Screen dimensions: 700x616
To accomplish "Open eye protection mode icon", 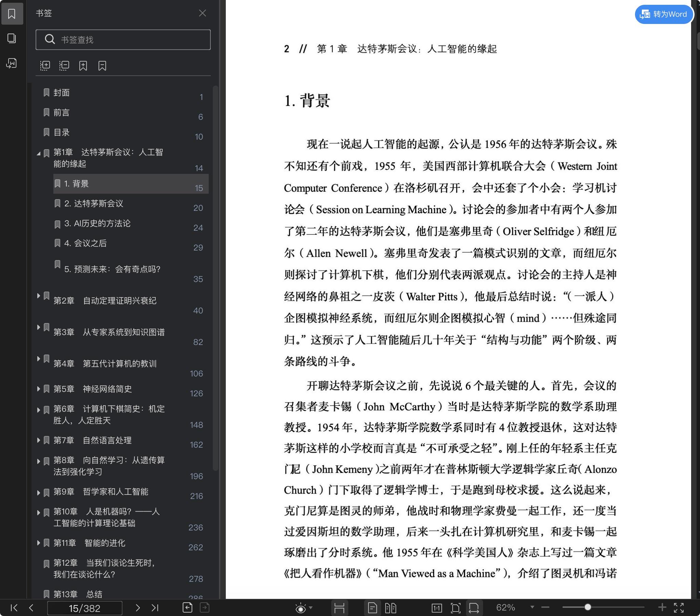I will [x=300, y=608].
